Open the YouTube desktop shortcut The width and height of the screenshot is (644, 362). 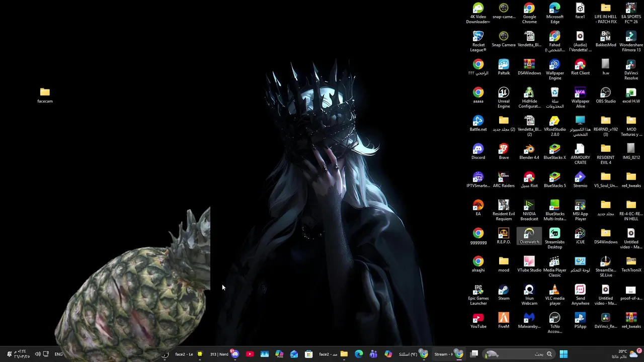[478, 321]
